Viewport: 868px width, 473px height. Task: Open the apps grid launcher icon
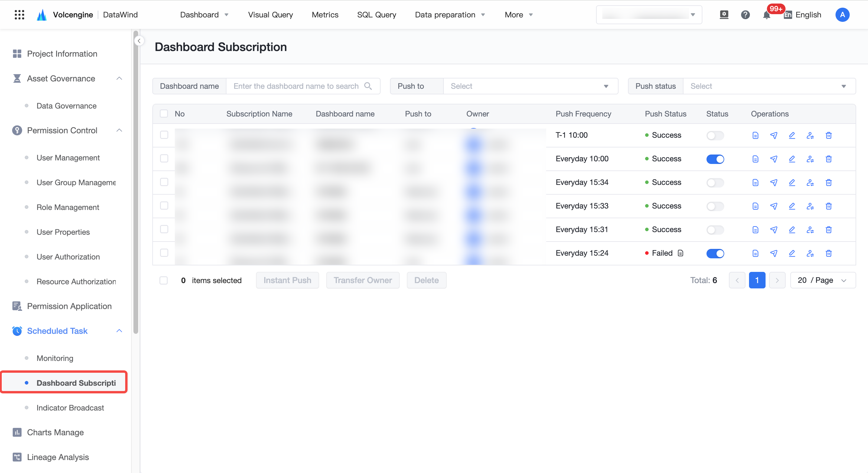pos(19,15)
